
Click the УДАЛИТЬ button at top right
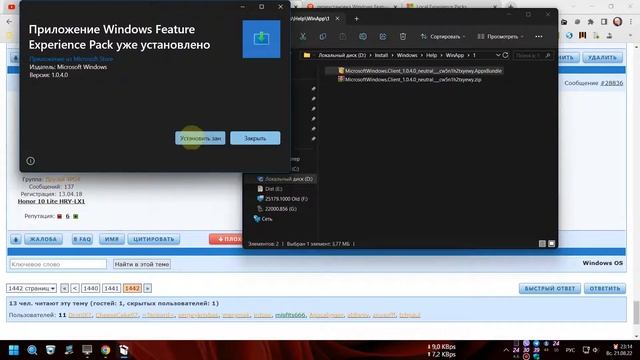pyautogui.click(x=602, y=58)
